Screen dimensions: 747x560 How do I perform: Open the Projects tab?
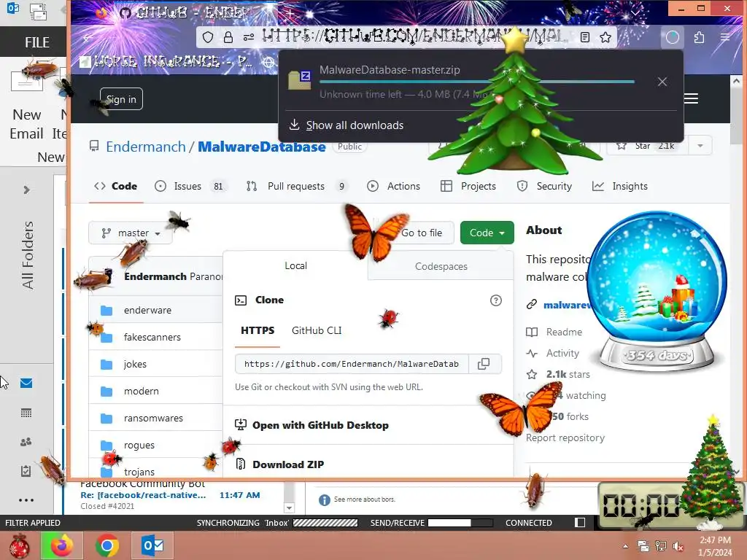pos(468,186)
